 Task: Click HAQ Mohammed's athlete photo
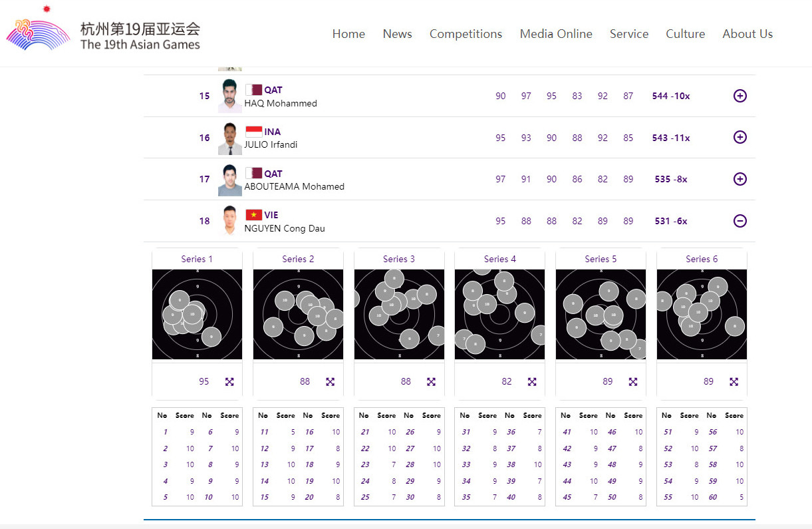[229, 96]
